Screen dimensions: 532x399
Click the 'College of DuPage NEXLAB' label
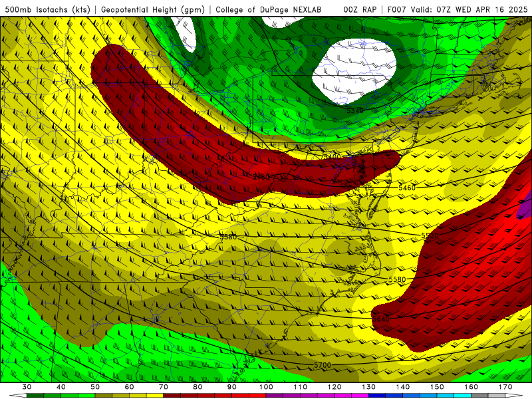point(269,9)
